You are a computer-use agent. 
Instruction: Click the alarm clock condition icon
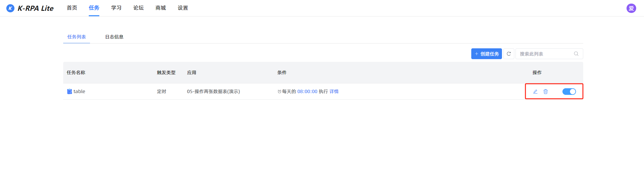[279, 92]
